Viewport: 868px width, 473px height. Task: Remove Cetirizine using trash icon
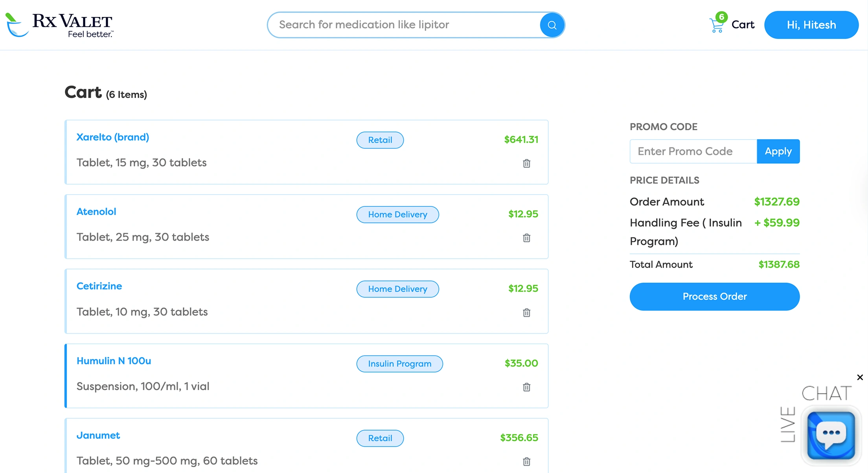526,313
